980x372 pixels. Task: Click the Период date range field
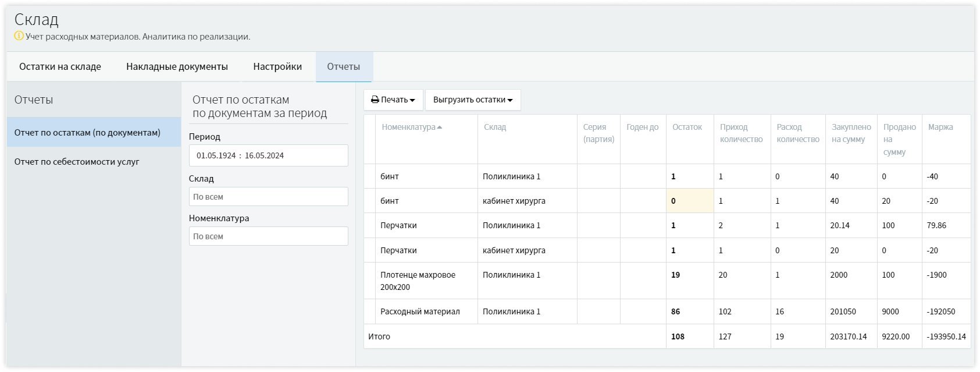[268, 156]
